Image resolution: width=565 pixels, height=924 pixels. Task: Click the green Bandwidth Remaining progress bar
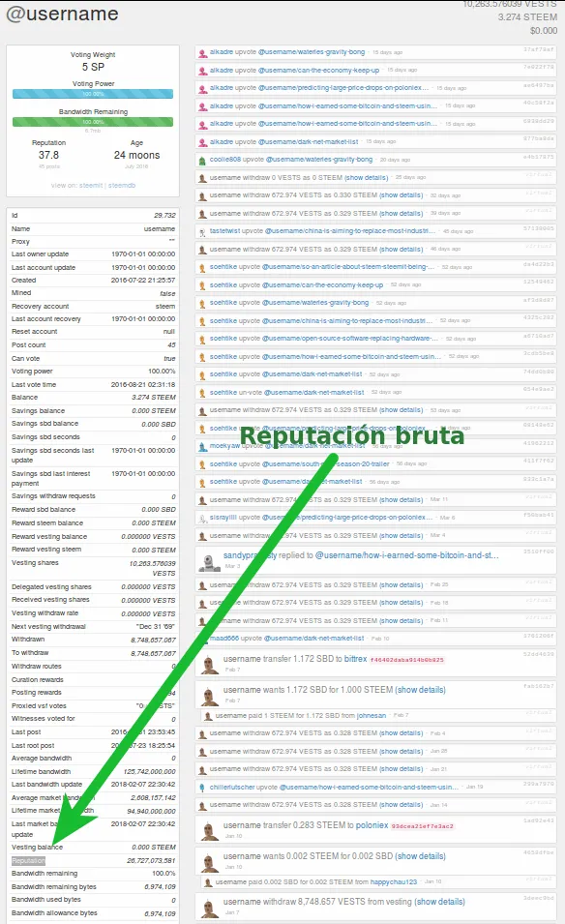pos(93,122)
